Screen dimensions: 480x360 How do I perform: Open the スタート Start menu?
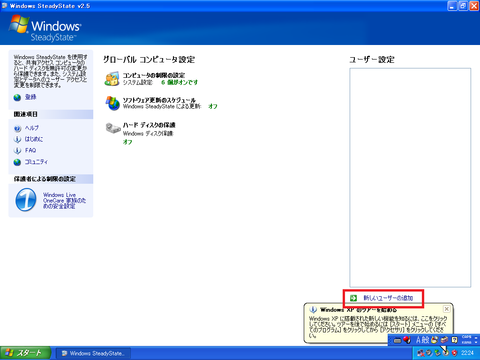click(26, 353)
